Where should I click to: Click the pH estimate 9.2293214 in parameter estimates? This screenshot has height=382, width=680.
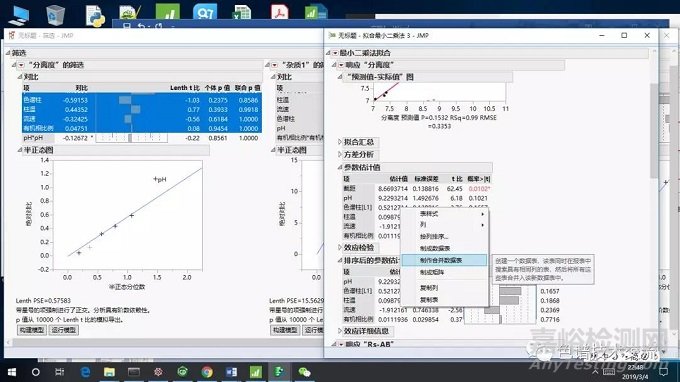pos(392,198)
